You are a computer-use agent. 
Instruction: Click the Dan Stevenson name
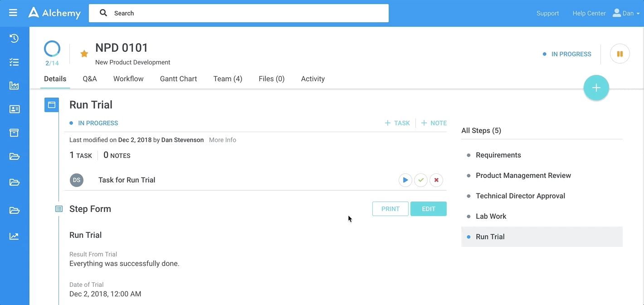point(182,140)
